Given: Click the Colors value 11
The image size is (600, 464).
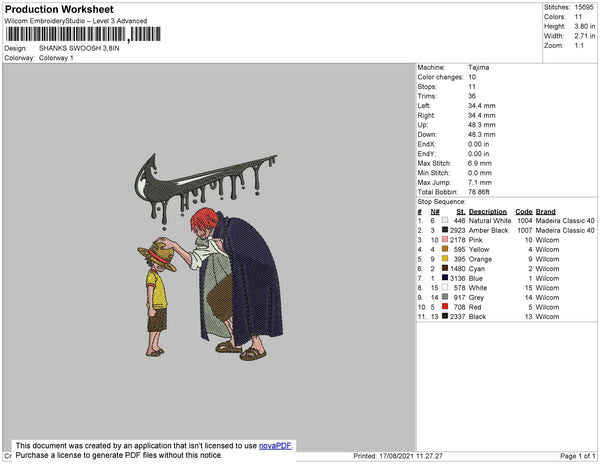Looking at the screenshot, I should click(x=578, y=17).
